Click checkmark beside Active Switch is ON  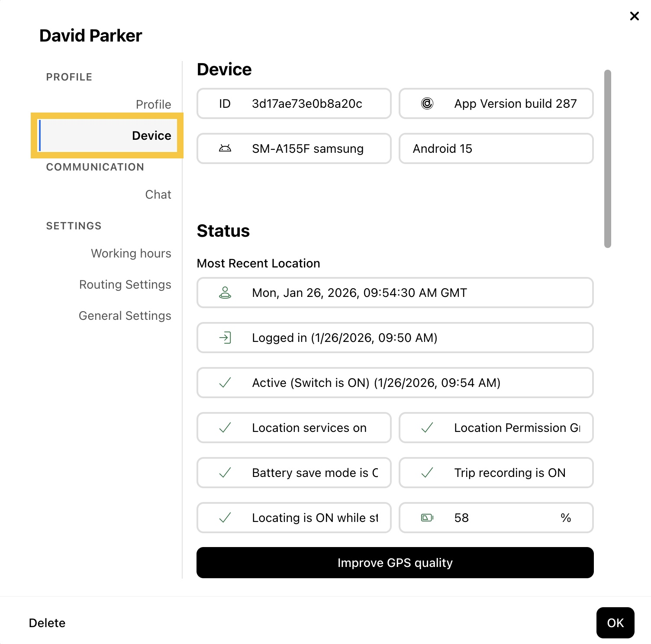point(225,383)
